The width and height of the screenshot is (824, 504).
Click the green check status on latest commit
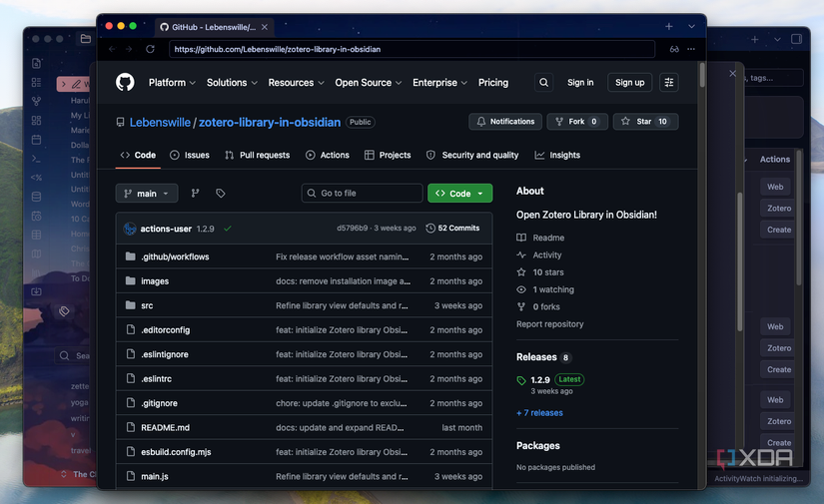click(227, 229)
